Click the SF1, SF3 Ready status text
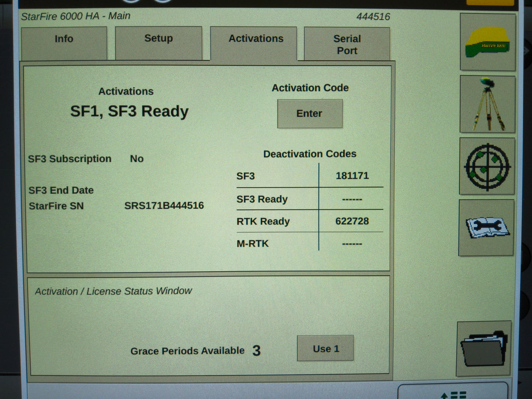532x399 pixels. click(129, 111)
